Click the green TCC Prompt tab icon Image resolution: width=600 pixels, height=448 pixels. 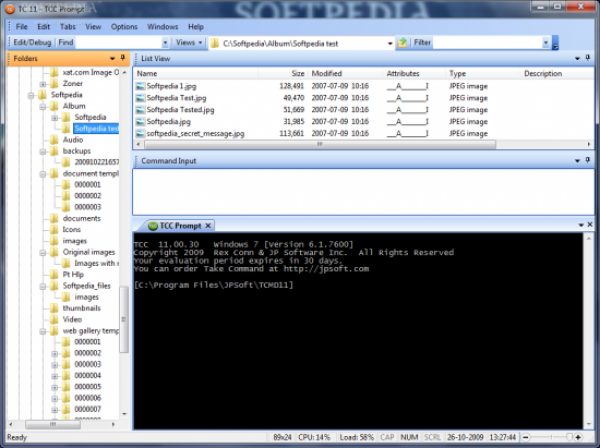click(152, 225)
